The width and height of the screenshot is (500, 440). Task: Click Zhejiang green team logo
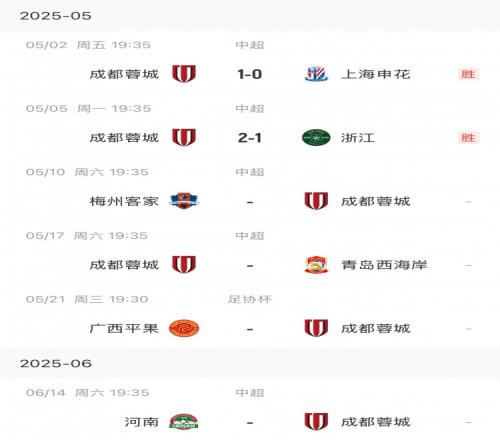point(316,137)
